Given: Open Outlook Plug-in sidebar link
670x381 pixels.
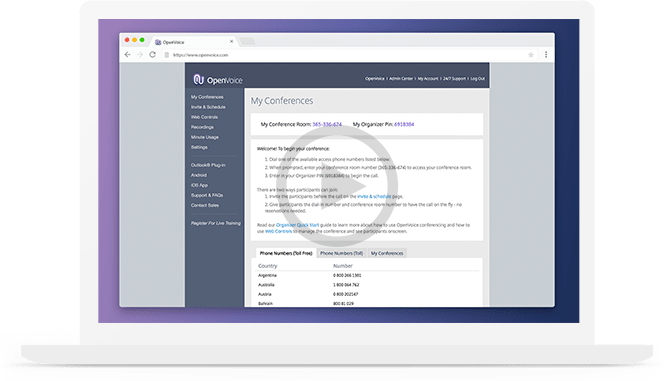Looking at the screenshot, I should (208, 165).
